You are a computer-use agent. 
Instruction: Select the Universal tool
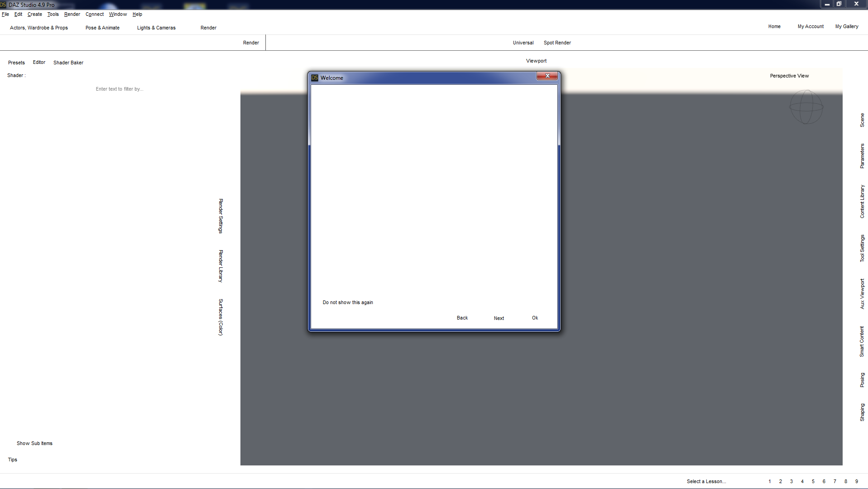click(x=523, y=43)
